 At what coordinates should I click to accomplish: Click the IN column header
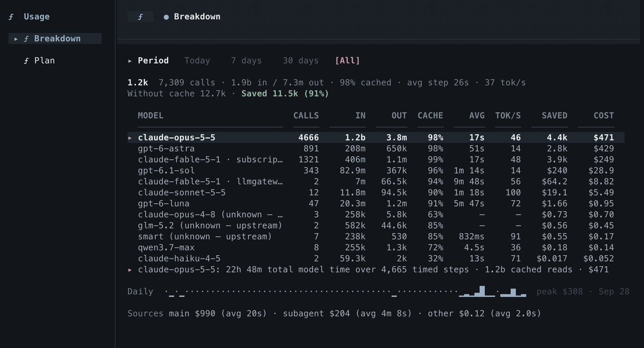point(361,115)
